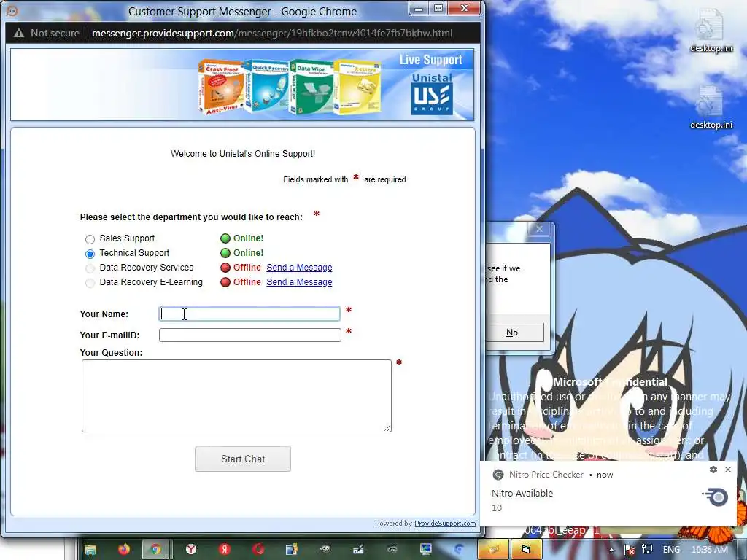Open the orange handshake taskbar item
This screenshot has width=747, height=560.
pyautogui.click(x=492, y=550)
